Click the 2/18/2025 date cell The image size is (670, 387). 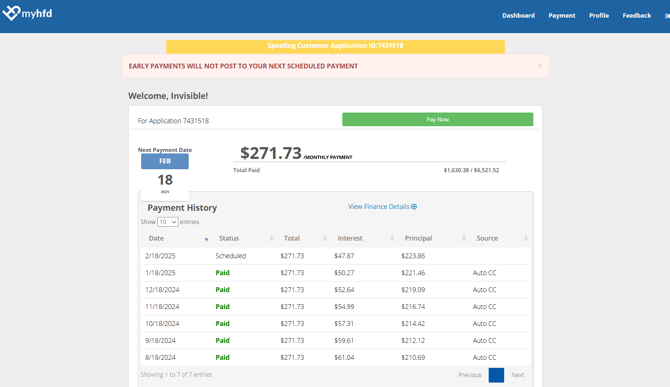coord(160,256)
